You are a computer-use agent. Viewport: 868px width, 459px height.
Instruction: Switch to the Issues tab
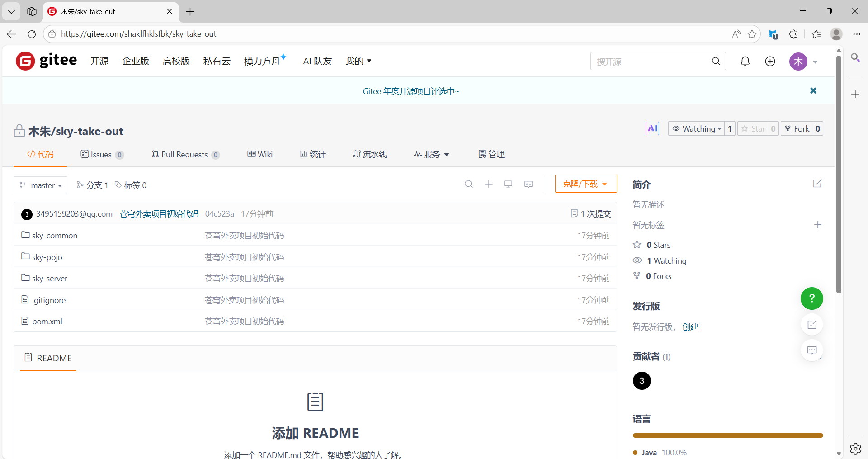pos(101,155)
